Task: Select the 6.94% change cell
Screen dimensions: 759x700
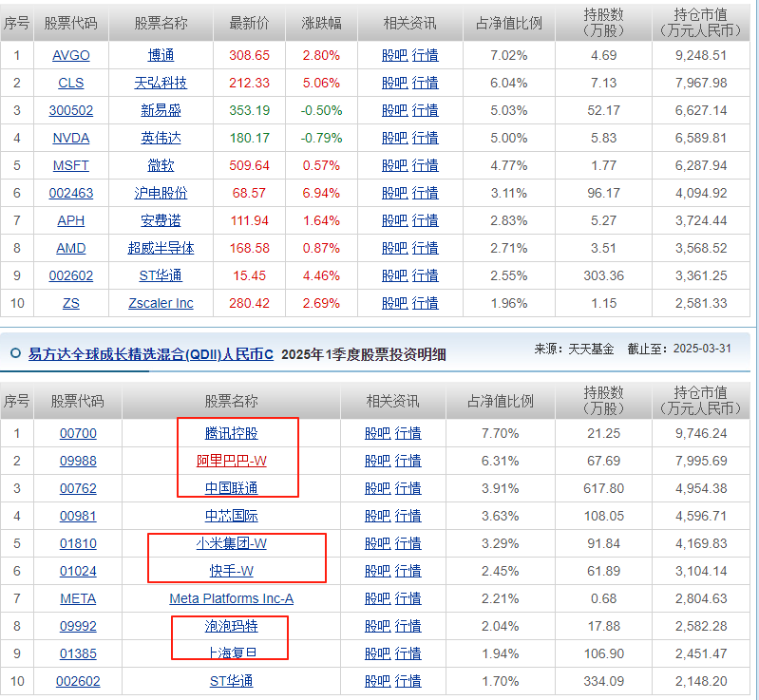Action: click(x=321, y=193)
